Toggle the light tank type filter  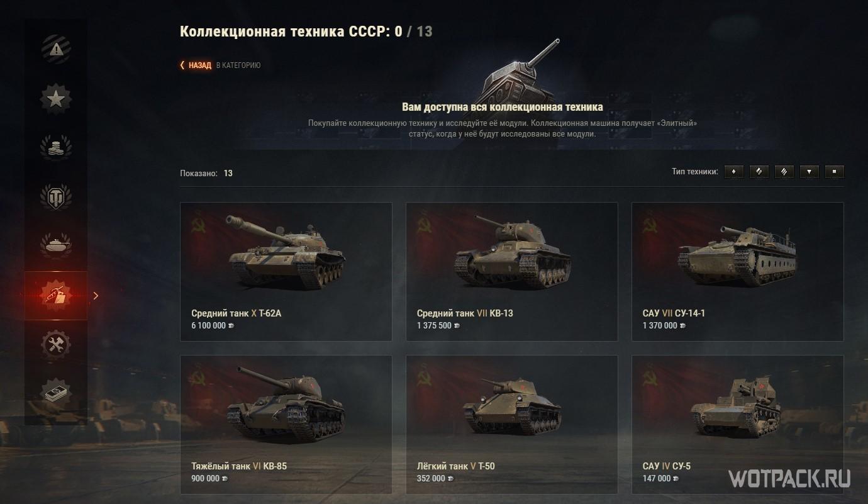click(x=734, y=172)
